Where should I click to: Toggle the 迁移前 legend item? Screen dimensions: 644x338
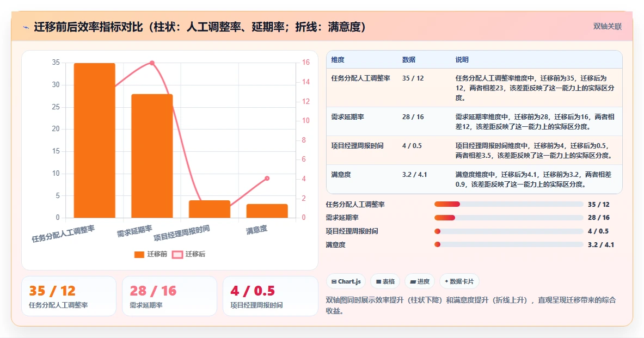[x=151, y=254]
